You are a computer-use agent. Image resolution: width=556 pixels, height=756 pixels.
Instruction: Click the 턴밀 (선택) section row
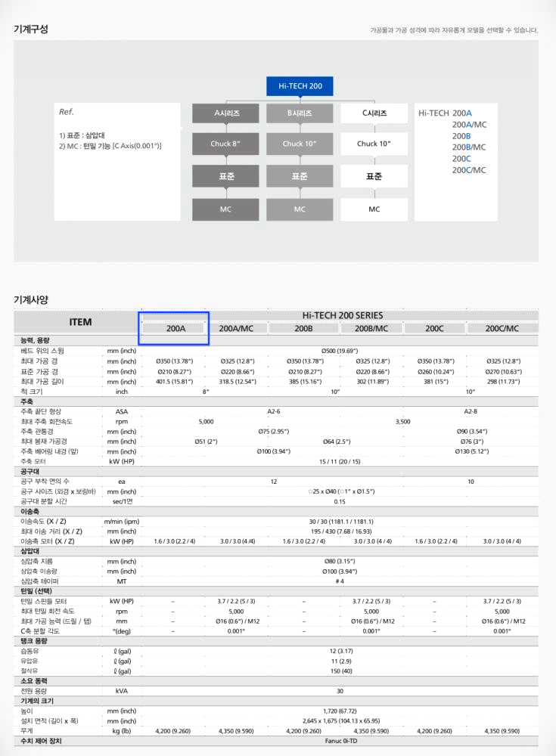(276, 591)
